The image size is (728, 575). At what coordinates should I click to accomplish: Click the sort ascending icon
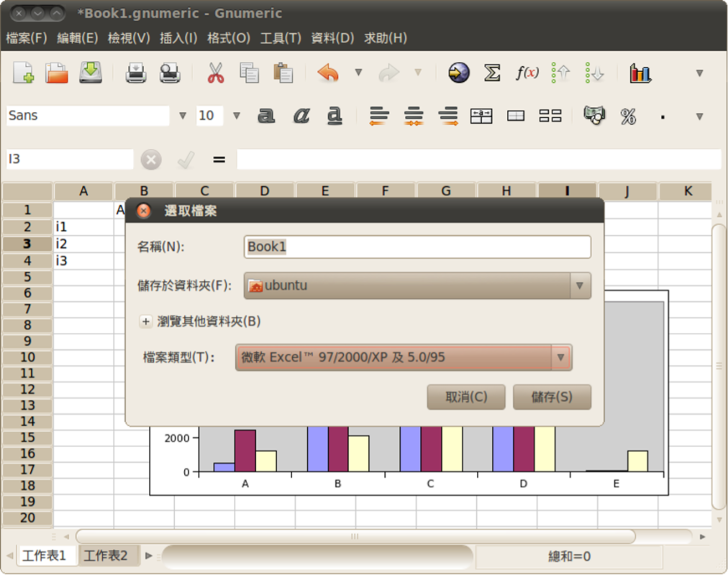559,73
